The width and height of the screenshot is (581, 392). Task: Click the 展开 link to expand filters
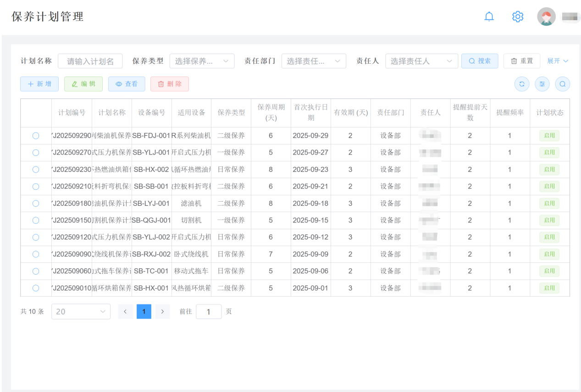pyautogui.click(x=558, y=61)
